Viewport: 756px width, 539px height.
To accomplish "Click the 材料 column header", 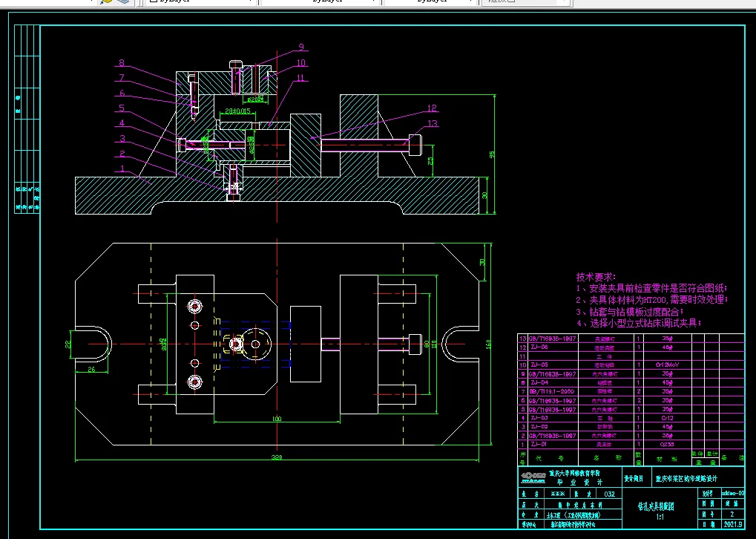I will point(667,459).
